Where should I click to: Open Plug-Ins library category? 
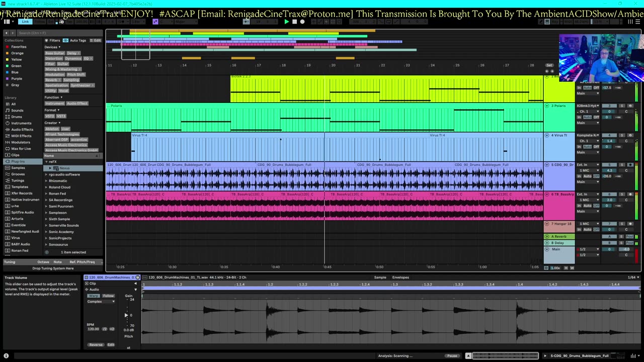tap(18, 161)
